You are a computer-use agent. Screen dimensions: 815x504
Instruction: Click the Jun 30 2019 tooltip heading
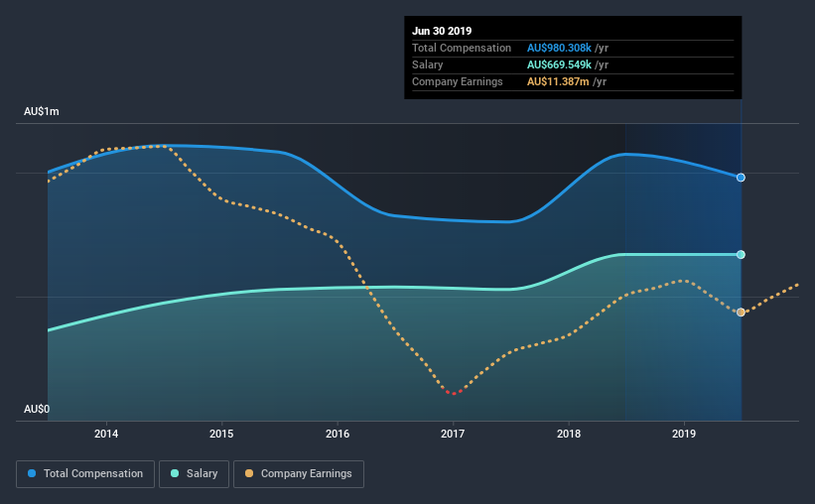click(x=442, y=31)
